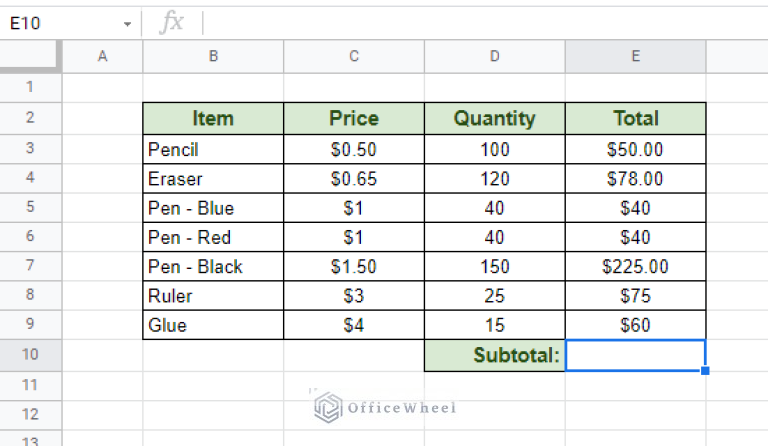
Task: Select the Glue quantity cell 15
Action: pos(495,325)
